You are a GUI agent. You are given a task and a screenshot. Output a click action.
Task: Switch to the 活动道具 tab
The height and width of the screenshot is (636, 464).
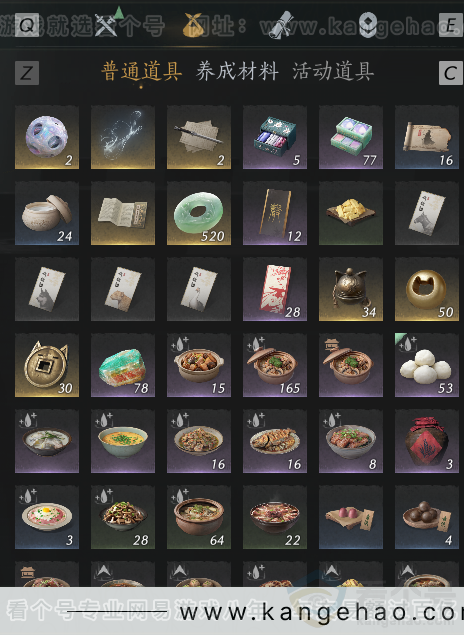tap(333, 71)
